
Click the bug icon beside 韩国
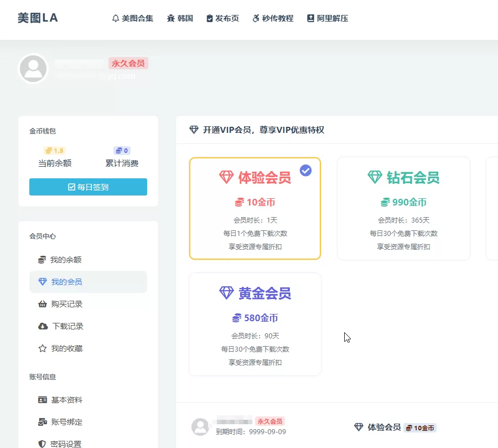(x=171, y=18)
